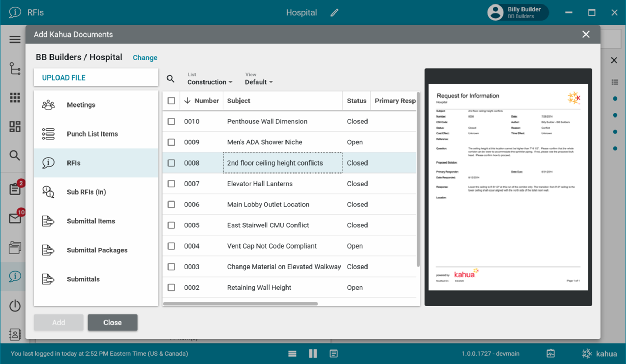Select Punch List Items in the left list
This screenshot has width=626, height=364.
(92, 134)
